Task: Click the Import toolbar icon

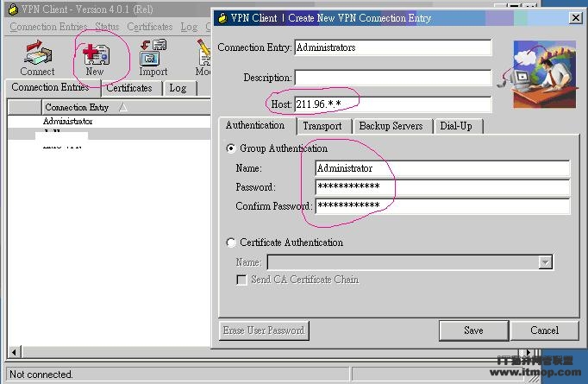Action: (153, 52)
